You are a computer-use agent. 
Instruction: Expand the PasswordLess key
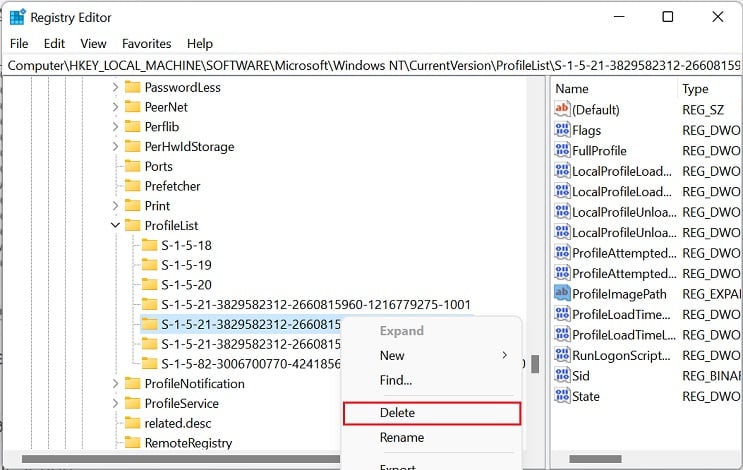(115, 87)
